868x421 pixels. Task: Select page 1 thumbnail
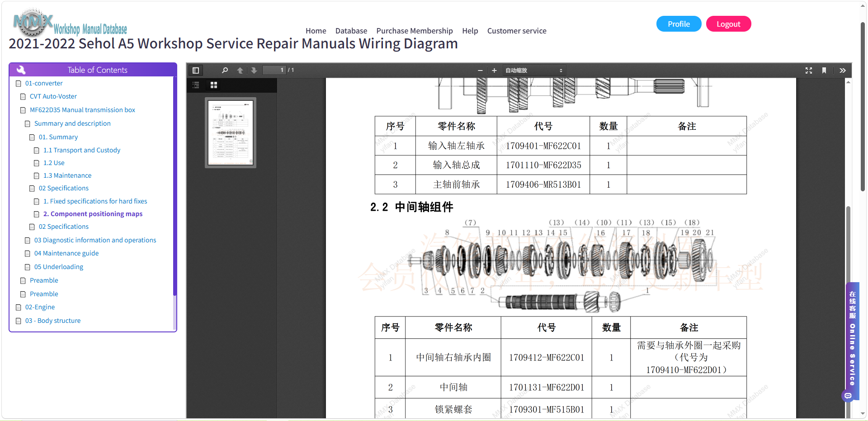[231, 132]
